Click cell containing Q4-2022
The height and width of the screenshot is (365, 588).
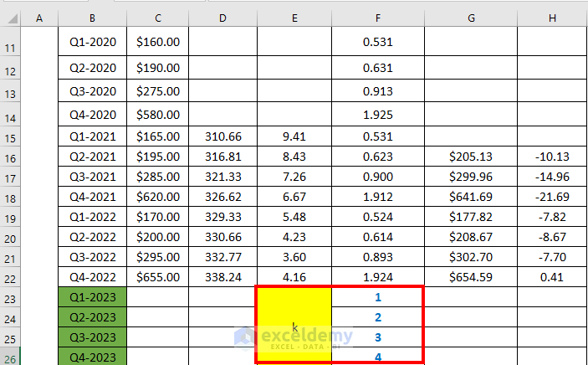93,277
